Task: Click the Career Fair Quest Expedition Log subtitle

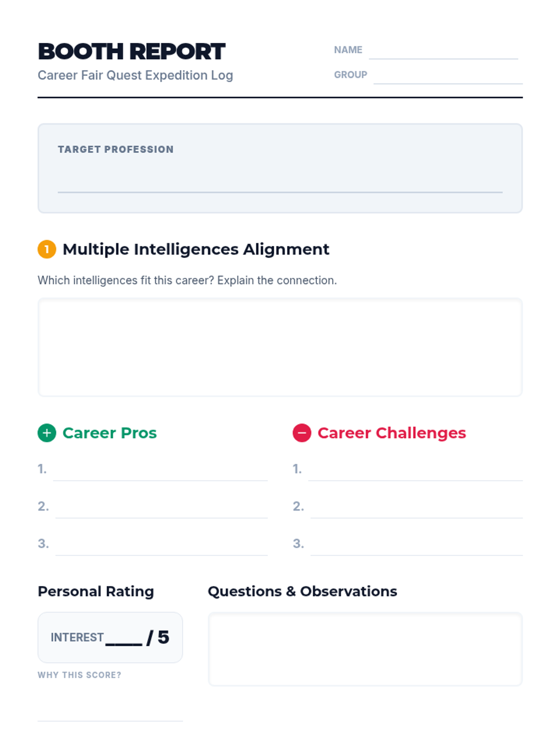Action: coord(135,75)
